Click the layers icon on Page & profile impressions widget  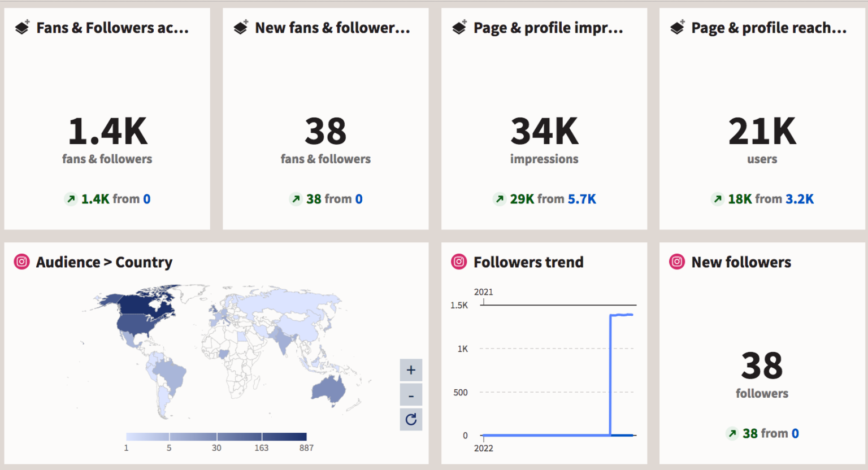click(458, 27)
